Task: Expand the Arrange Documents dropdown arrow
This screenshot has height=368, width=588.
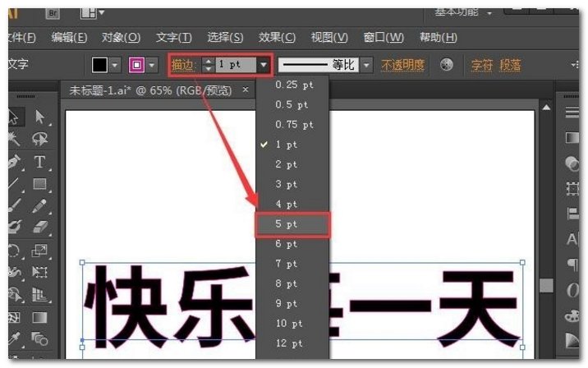Action: point(101,13)
